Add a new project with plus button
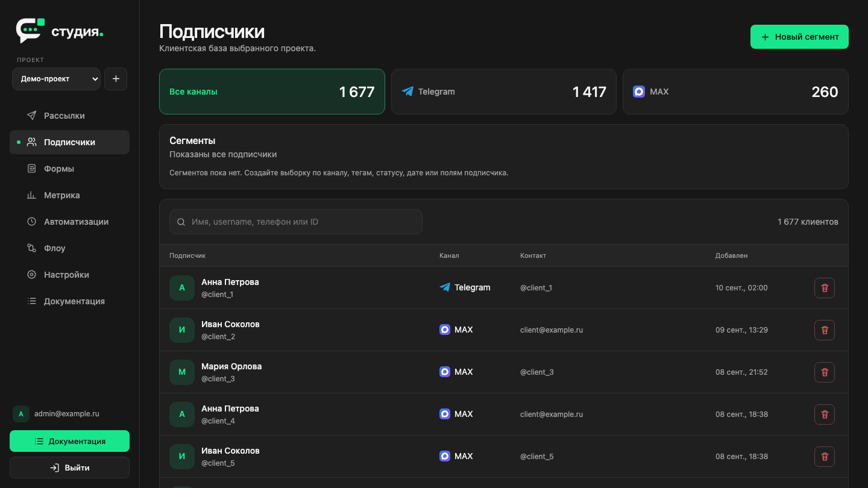Viewport: 868px width, 488px height. click(x=116, y=79)
